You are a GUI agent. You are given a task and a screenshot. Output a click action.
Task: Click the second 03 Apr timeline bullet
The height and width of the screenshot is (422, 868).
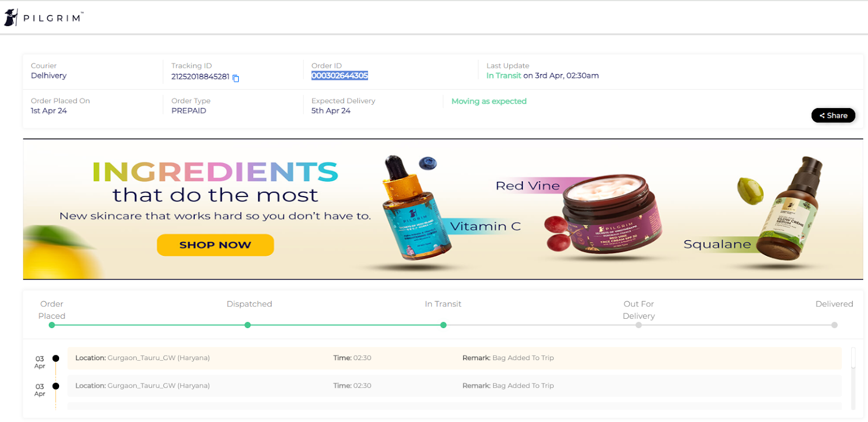coord(55,386)
